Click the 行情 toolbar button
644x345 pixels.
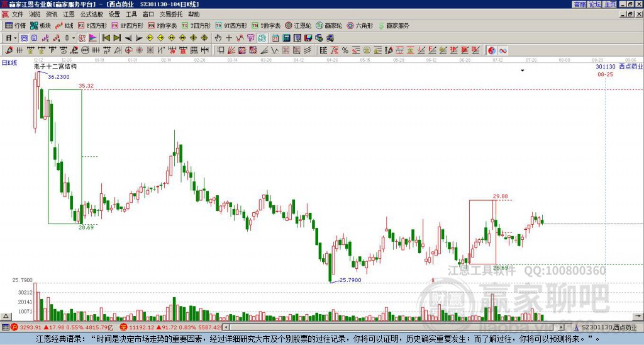point(16,25)
